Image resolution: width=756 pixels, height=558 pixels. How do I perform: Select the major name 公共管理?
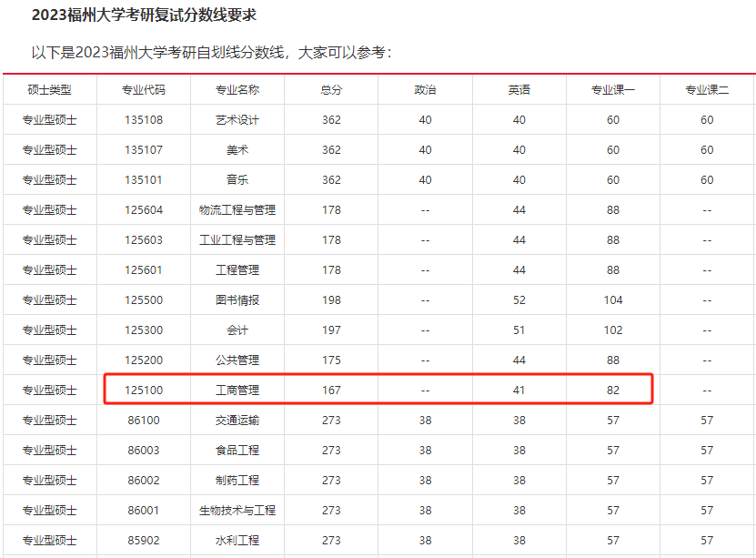click(237, 360)
